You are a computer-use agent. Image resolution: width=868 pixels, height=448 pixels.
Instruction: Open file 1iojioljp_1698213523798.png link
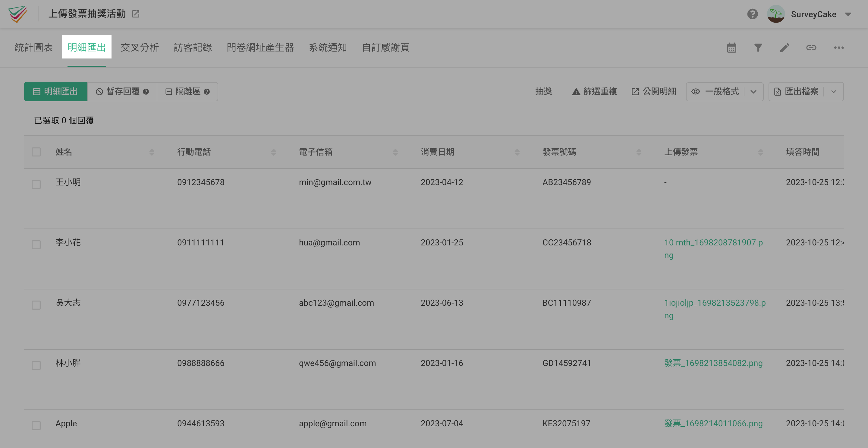(x=715, y=309)
